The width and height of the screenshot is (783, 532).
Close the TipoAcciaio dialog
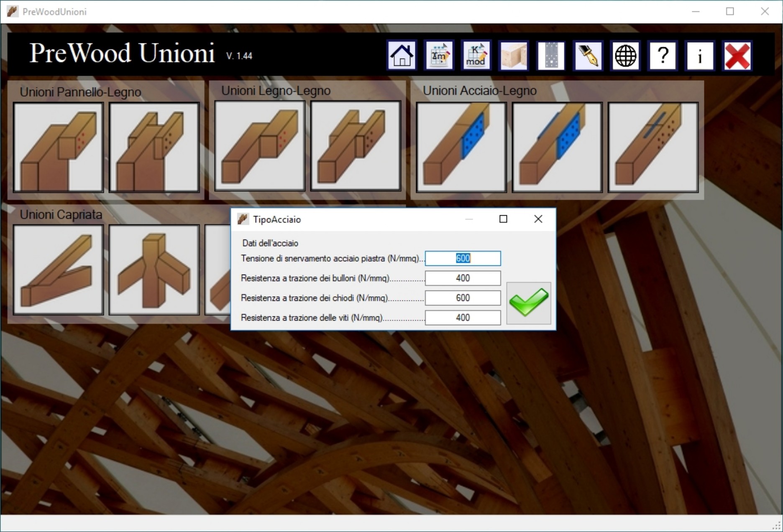tap(538, 219)
